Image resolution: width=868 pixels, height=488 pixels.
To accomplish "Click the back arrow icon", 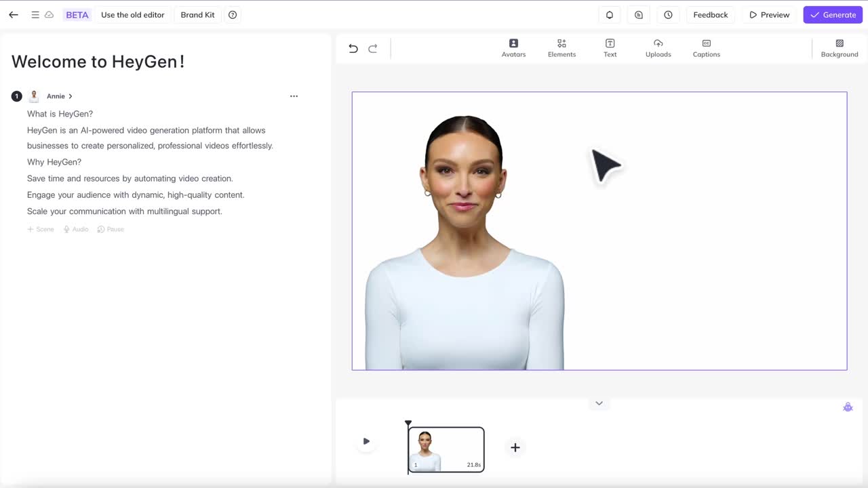I will (14, 15).
